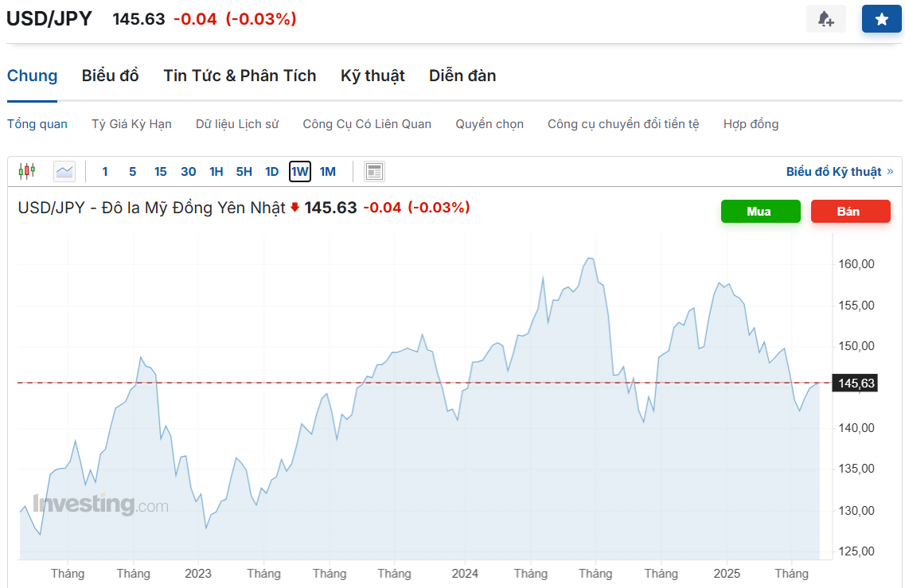Open the news overlay icon on chart toolbar
The image size is (905, 588).
click(x=375, y=171)
